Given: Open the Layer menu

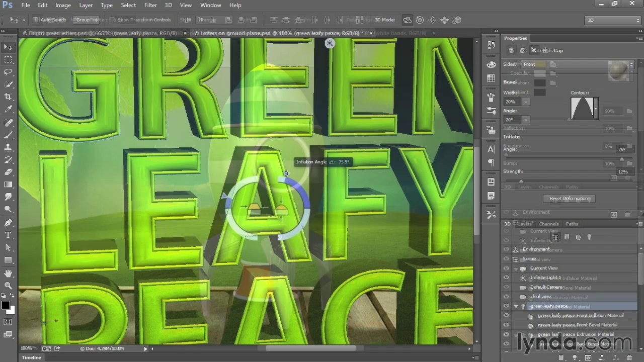Looking at the screenshot, I should coord(86,5).
